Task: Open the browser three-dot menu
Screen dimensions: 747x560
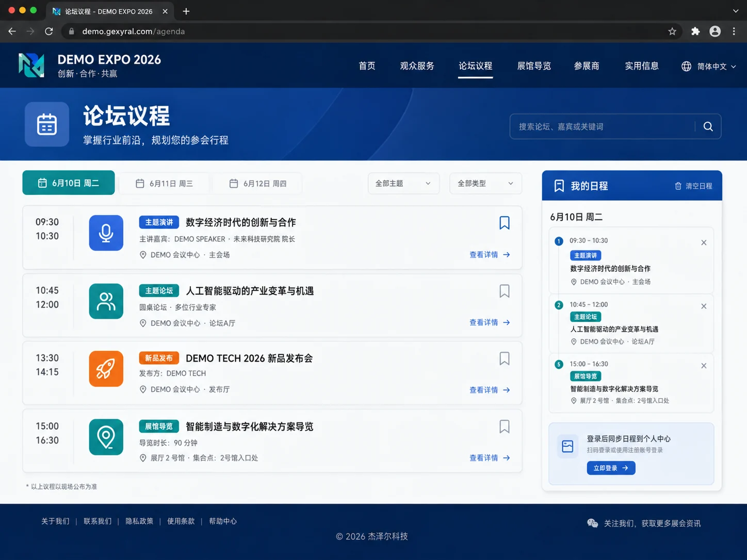Action: (x=734, y=31)
